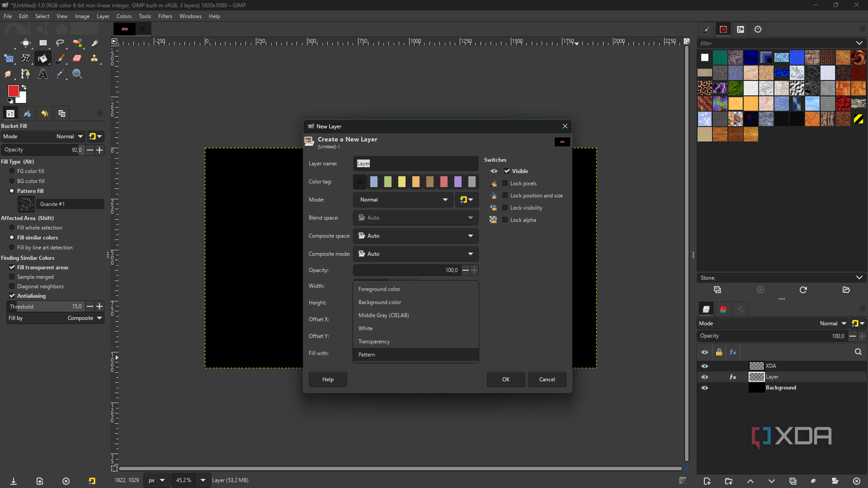
Task: Select the Background layer row
Action: [x=781, y=388]
